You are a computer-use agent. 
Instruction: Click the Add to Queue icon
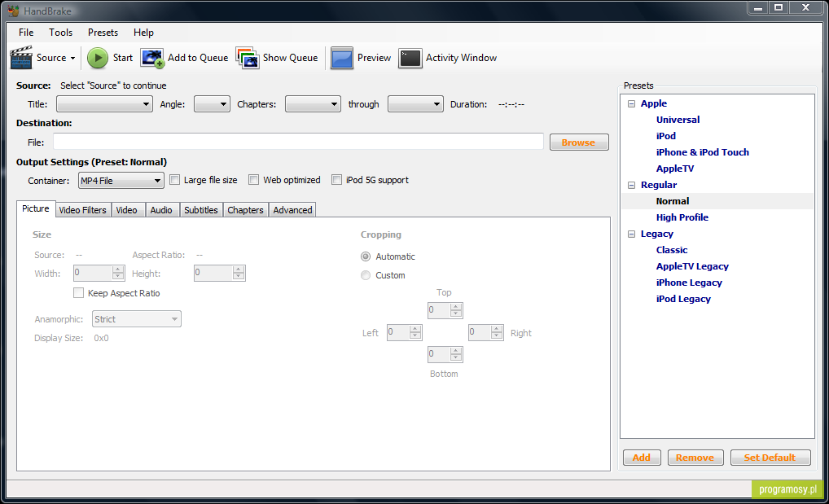coord(152,58)
